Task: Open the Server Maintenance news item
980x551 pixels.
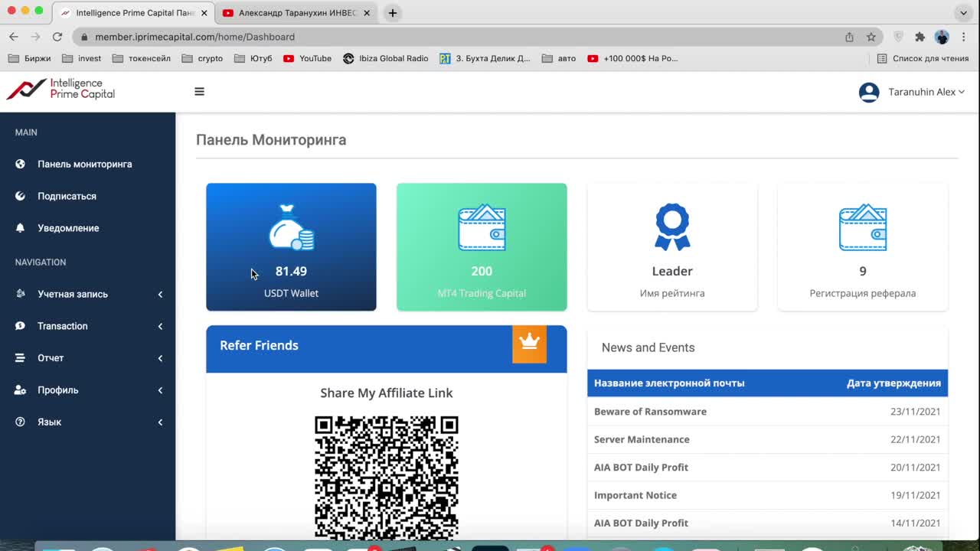Action: pyautogui.click(x=767, y=439)
